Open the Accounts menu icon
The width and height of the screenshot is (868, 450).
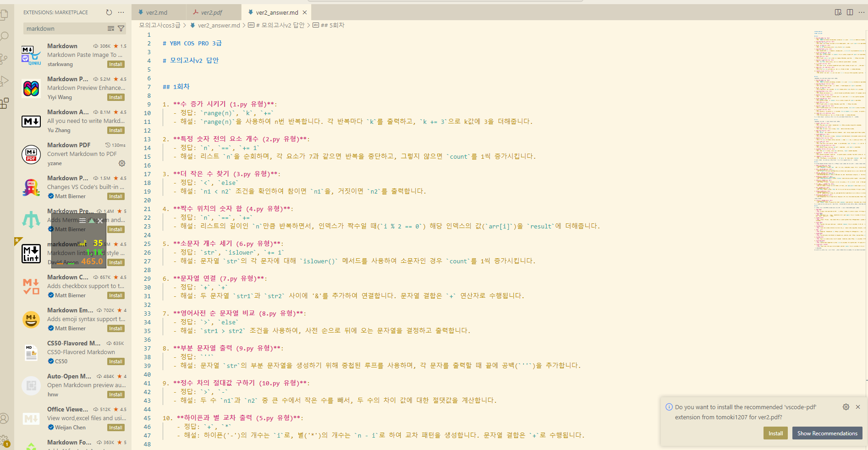[4, 418]
